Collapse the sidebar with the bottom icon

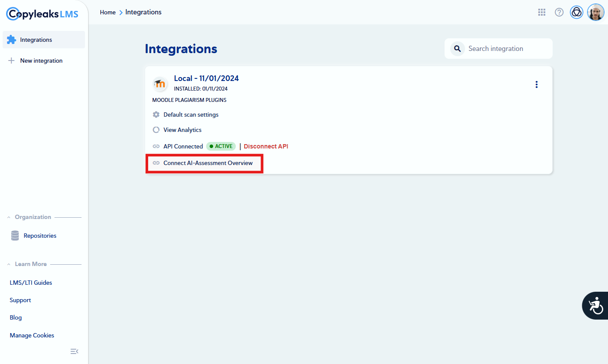[x=74, y=351]
